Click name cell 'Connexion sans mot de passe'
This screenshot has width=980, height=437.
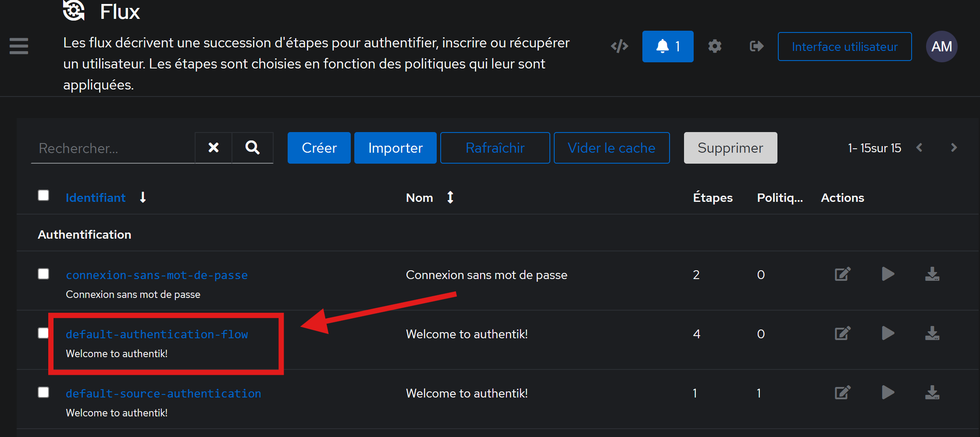coord(487,275)
